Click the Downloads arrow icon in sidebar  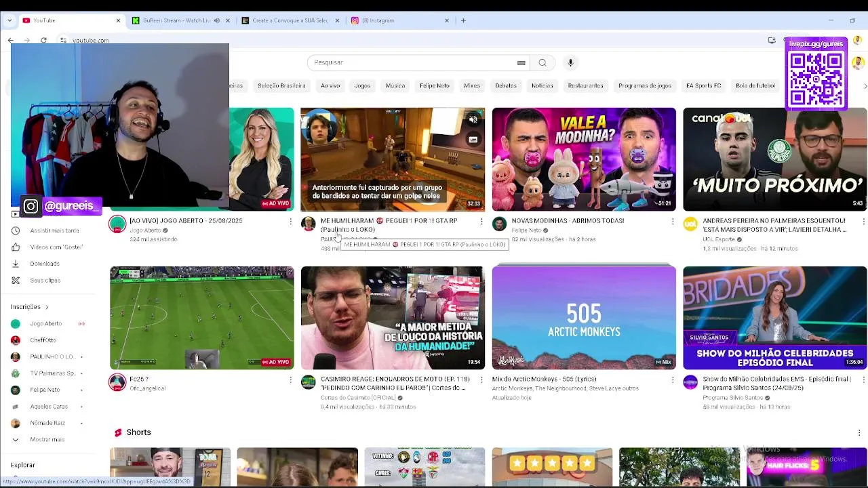click(16, 264)
